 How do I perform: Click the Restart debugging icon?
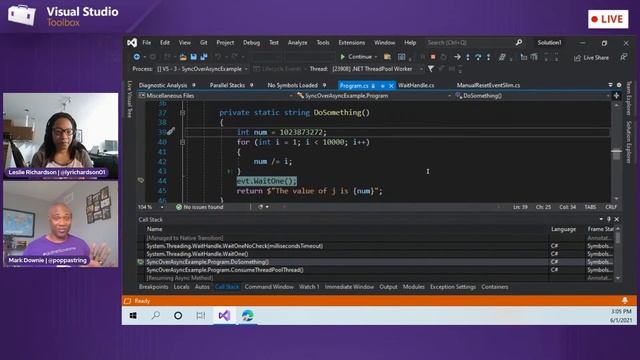[x=443, y=57]
